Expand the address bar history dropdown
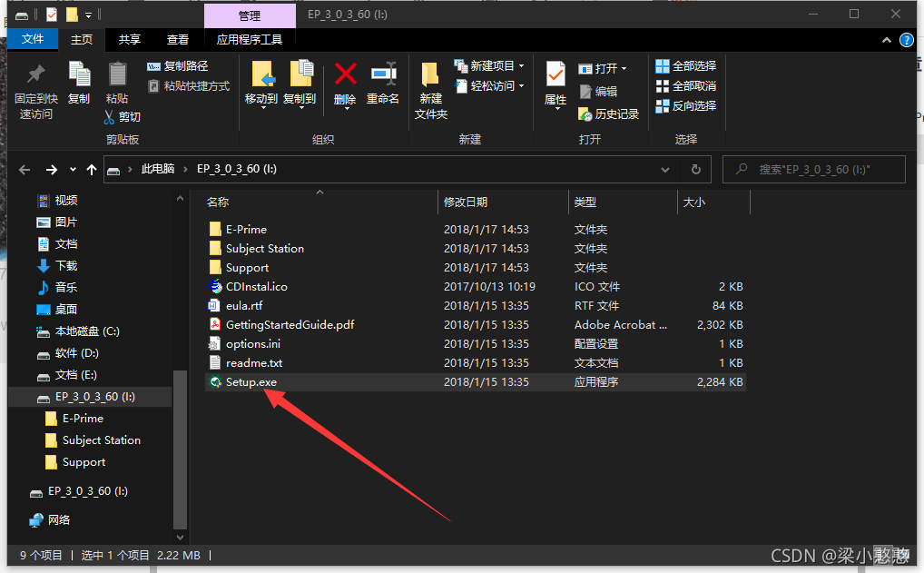 click(665, 170)
